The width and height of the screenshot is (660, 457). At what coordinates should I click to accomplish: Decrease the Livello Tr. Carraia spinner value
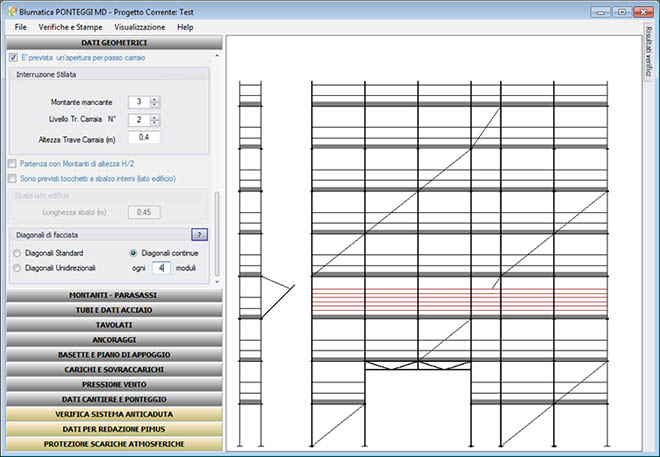(155, 124)
